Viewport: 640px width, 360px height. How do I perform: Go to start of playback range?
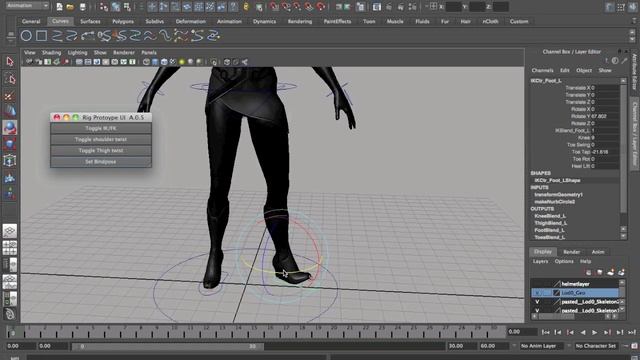click(546, 332)
